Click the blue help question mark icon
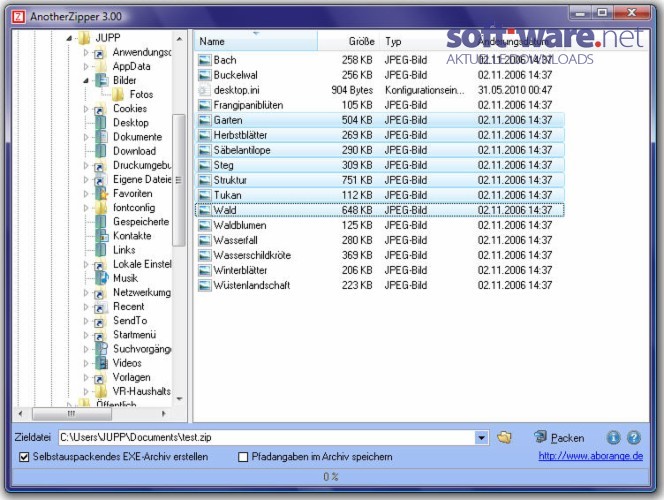 634,437
